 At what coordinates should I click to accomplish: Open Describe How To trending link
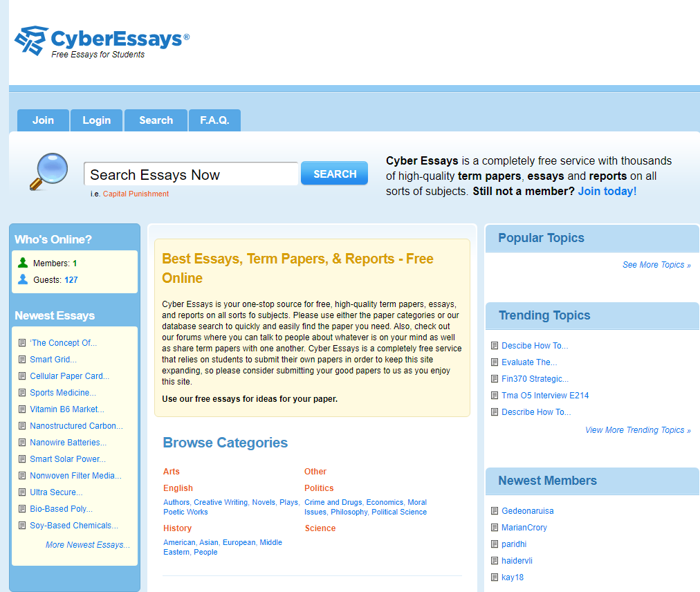pyautogui.click(x=536, y=412)
